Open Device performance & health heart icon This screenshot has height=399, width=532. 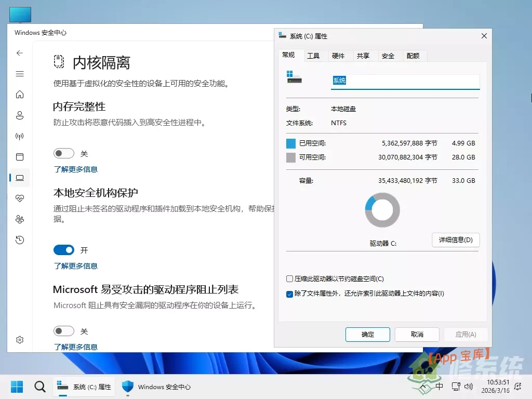point(20,198)
